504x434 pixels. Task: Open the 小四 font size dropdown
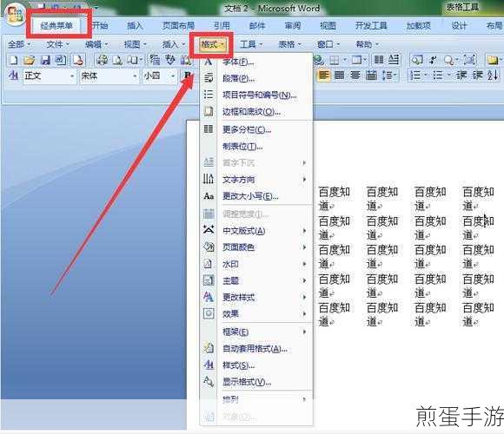click(173, 76)
